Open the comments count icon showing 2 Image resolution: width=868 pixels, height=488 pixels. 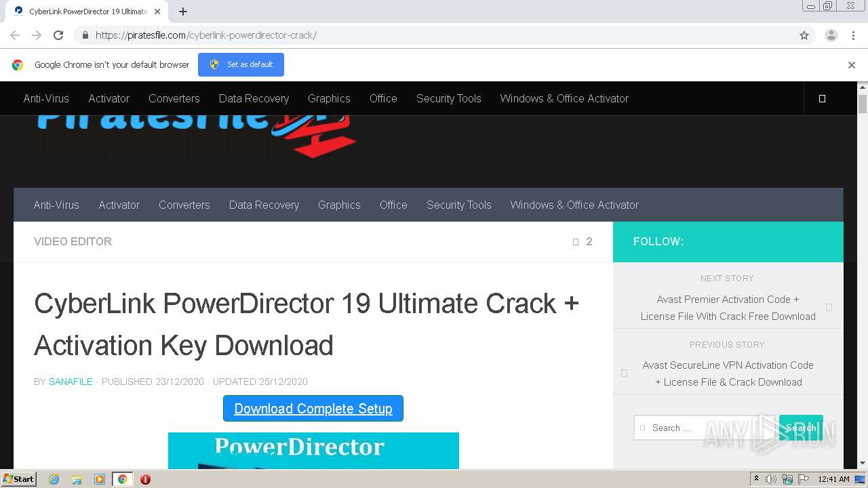tap(583, 241)
